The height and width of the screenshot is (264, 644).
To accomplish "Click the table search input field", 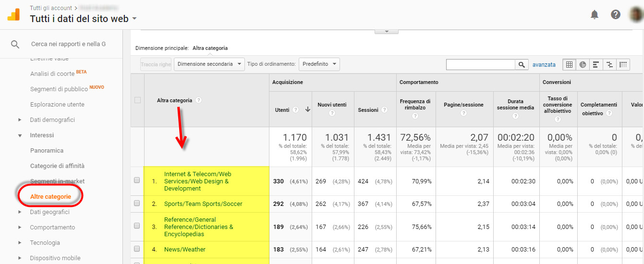I will 481,64.
